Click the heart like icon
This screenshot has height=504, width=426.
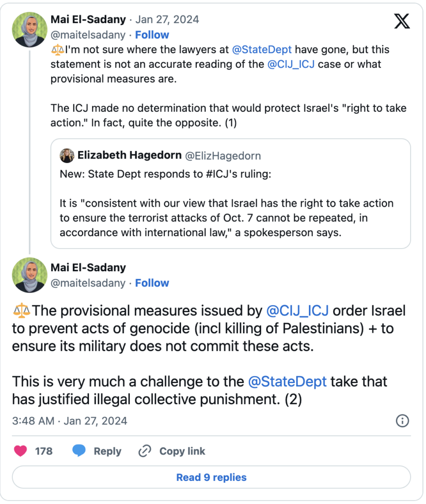tap(20, 451)
